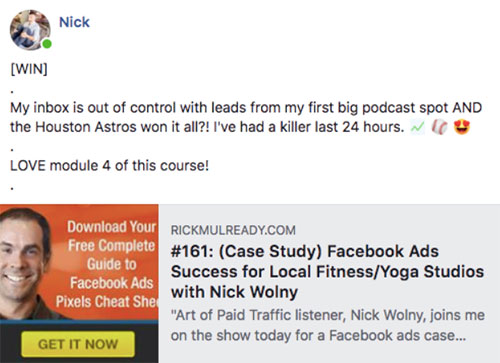This screenshot has width=500, height=363.
Task: Click the Houston Astros sentence in post
Action: 108,127
